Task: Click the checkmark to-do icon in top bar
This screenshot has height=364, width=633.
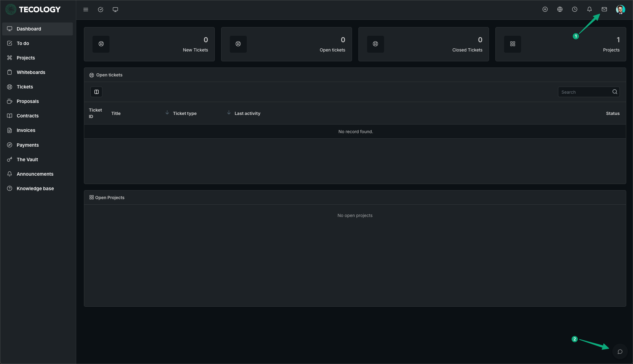Action: 101,10
